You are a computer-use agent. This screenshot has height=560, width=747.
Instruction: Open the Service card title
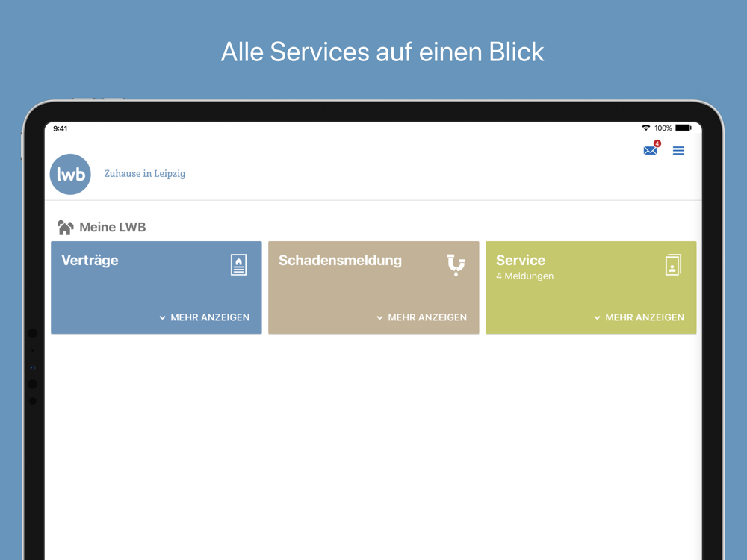coord(520,260)
